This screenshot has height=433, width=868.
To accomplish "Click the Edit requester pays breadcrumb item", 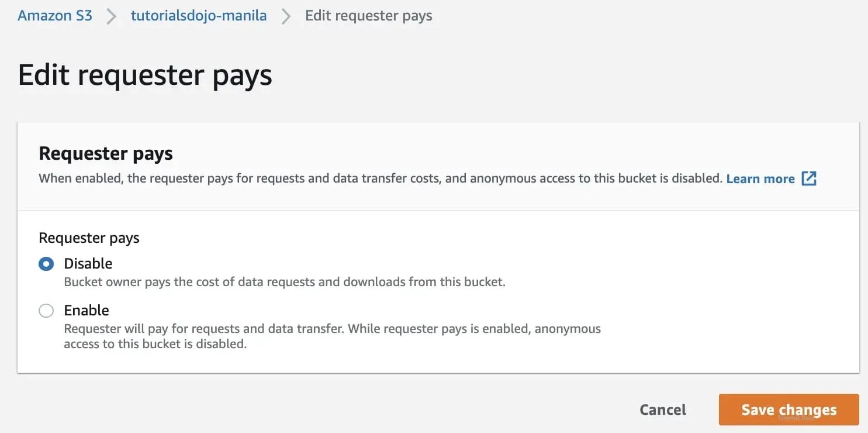I will pos(369,16).
